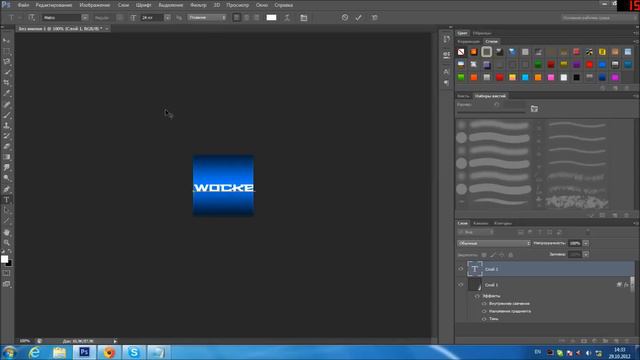640x360 pixels.
Task: Select the Horizontal Type tool
Action: 7,200
